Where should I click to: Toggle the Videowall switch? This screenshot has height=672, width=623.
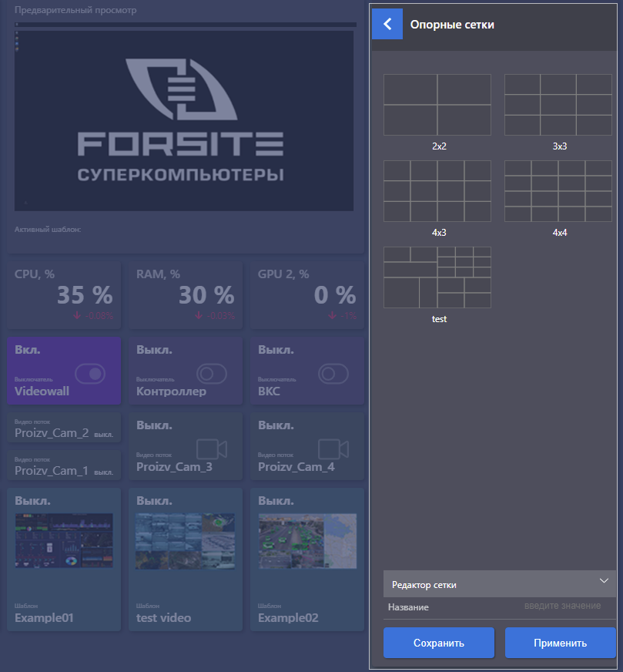[90, 374]
